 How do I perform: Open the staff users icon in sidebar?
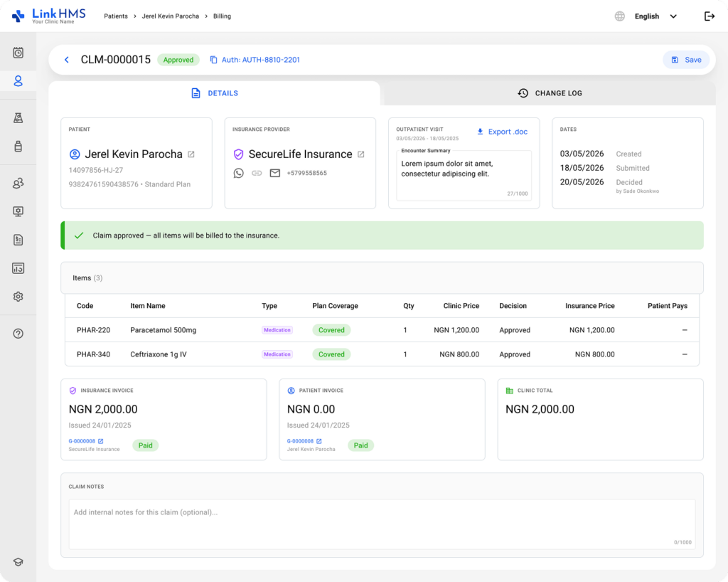pos(18,183)
